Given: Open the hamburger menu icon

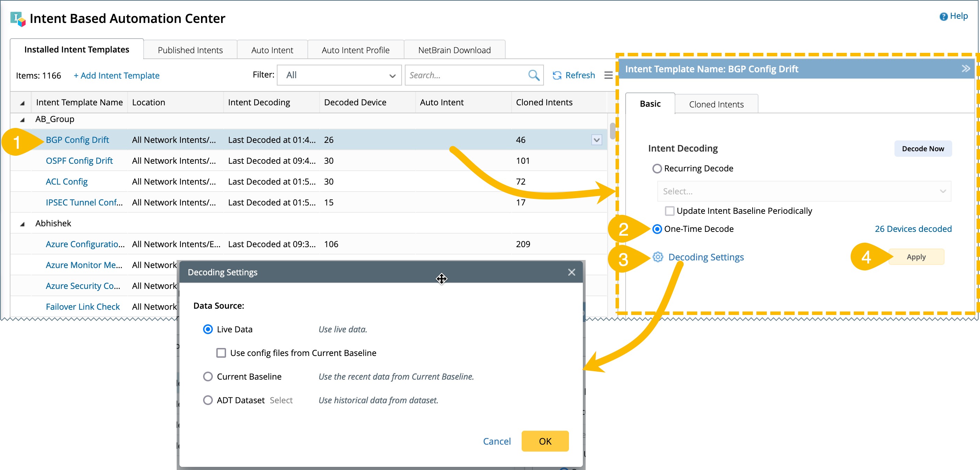Looking at the screenshot, I should pos(608,75).
